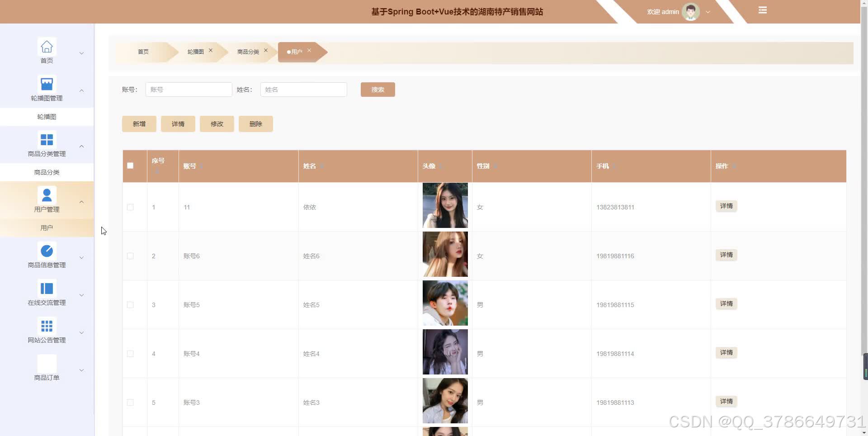This screenshot has height=436, width=868.
Task: Collapse the 轮播图管理 menu chevron
Action: click(x=81, y=90)
